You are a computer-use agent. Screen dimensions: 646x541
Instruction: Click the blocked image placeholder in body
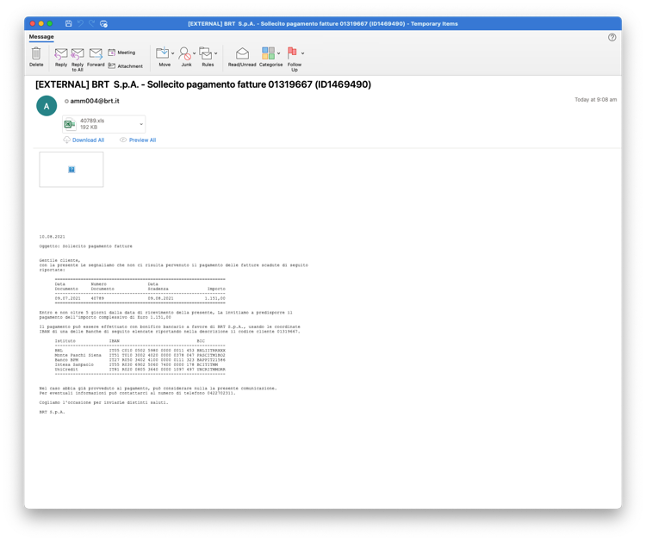pos(71,169)
